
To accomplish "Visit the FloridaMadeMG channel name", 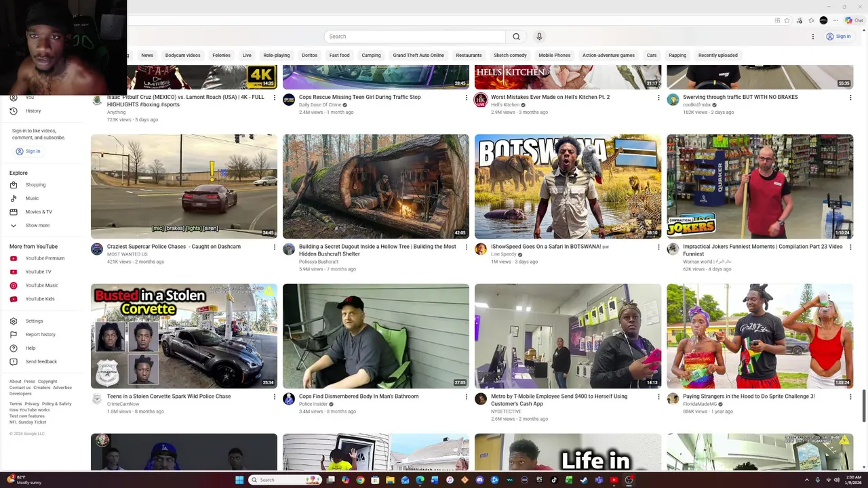I will click(700, 404).
